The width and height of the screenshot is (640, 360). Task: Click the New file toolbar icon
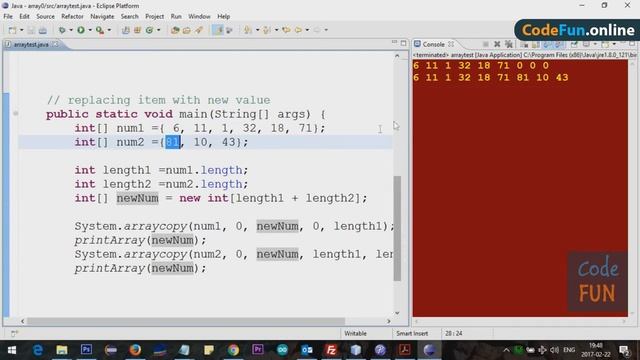(x=13, y=30)
